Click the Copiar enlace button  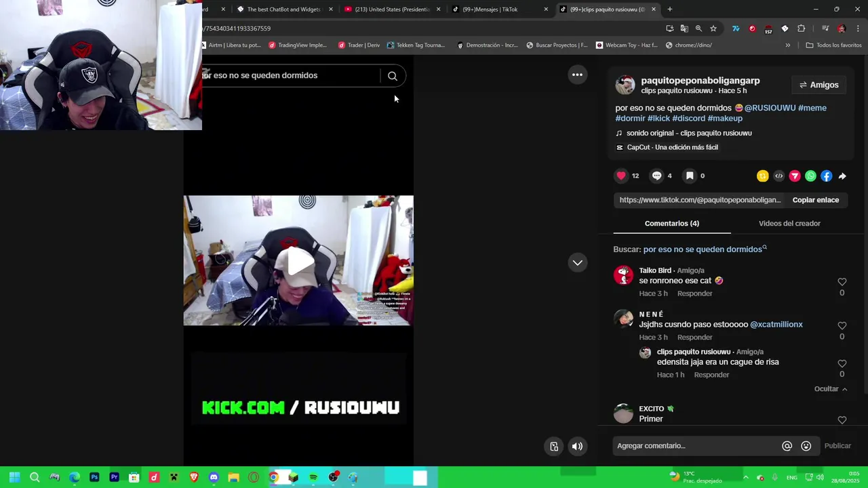[816, 200]
